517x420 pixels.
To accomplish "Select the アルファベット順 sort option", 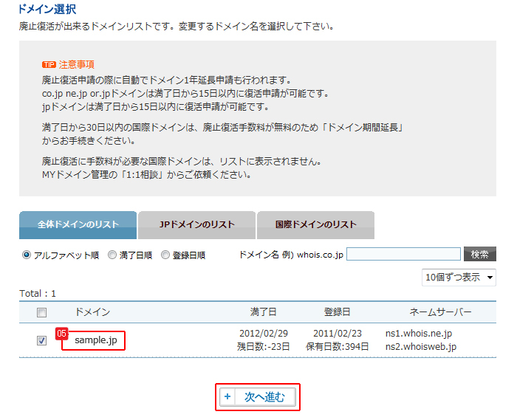I will pos(27,255).
